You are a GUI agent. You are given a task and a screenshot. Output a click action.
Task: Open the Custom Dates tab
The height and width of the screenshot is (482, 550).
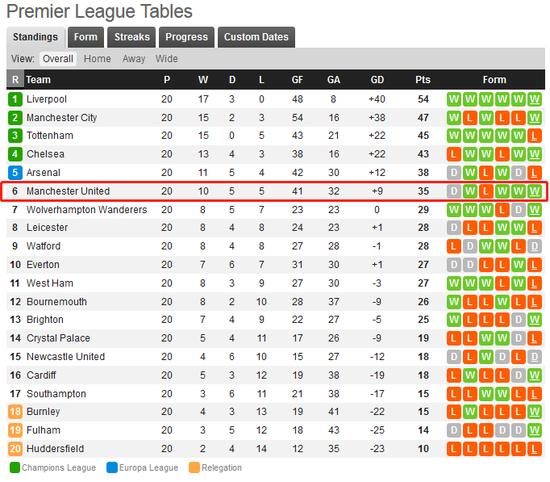pos(256,37)
